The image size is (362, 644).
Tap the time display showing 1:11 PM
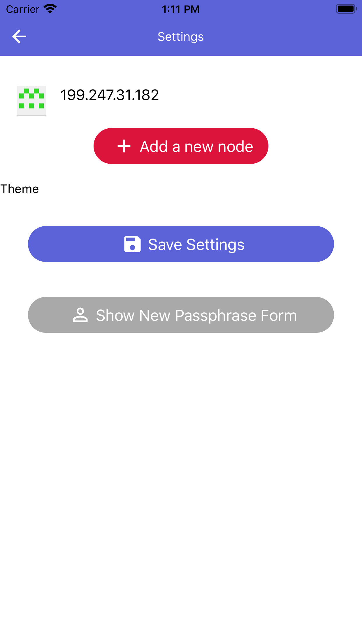tap(181, 9)
